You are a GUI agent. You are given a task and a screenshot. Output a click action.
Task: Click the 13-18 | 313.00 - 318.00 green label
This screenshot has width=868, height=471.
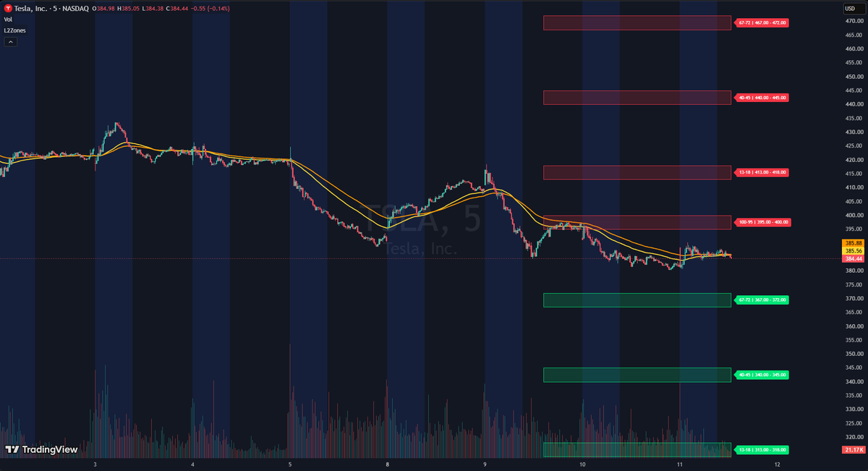(x=762, y=450)
